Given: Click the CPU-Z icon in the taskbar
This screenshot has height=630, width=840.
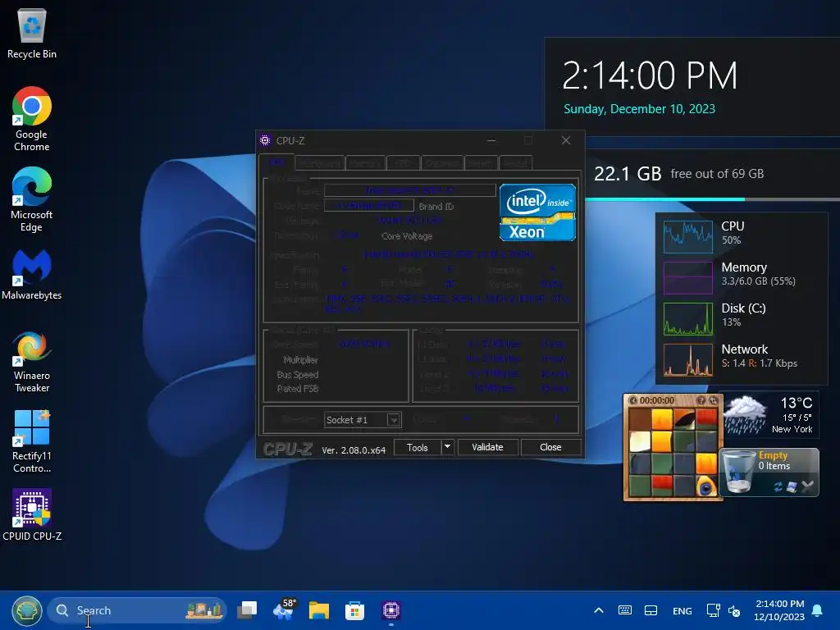Looking at the screenshot, I should pyautogui.click(x=391, y=610).
